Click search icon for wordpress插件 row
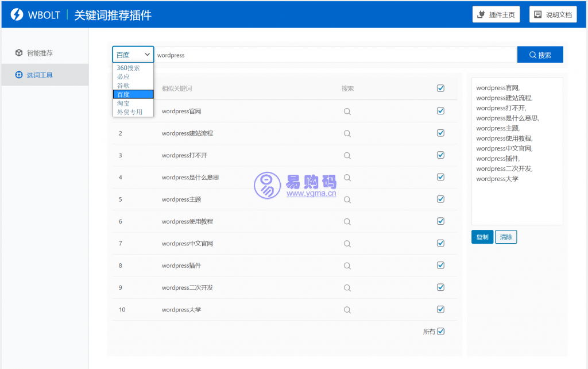 pyautogui.click(x=347, y=266)
